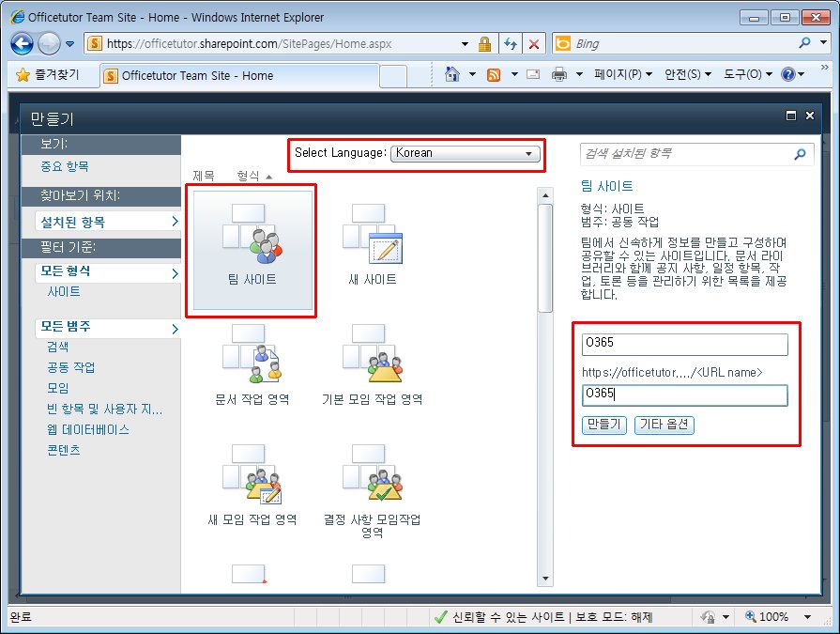Click the zoom level 100% magnifier icon

tap(751, 616)
